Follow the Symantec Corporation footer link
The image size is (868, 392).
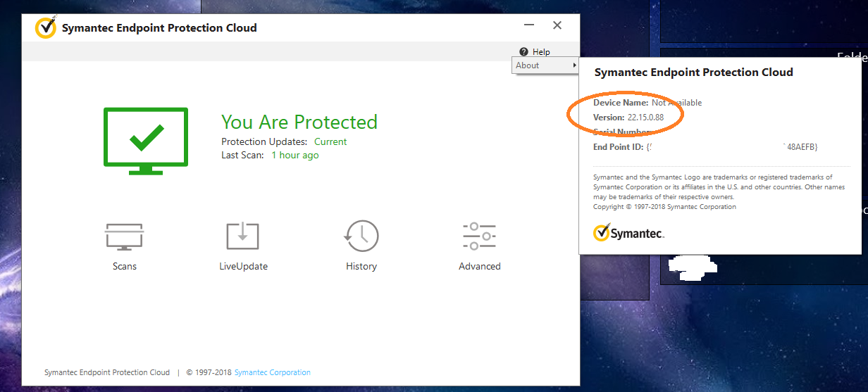point(272,372)
